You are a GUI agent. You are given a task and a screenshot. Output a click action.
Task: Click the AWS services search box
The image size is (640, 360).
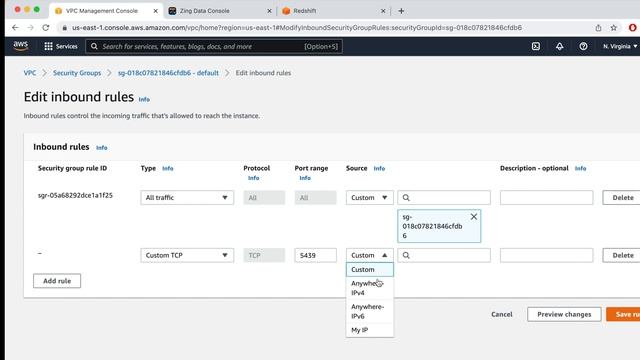[x=214, y=47]
